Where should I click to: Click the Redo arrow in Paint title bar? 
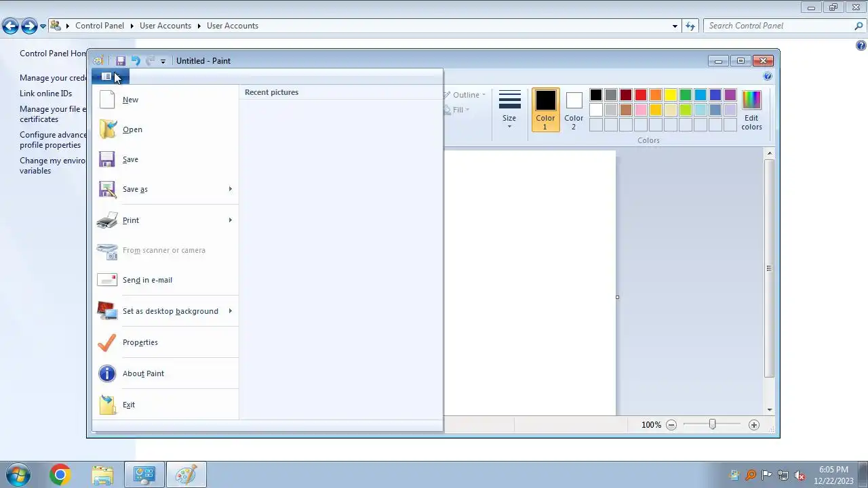click(151, 61)
